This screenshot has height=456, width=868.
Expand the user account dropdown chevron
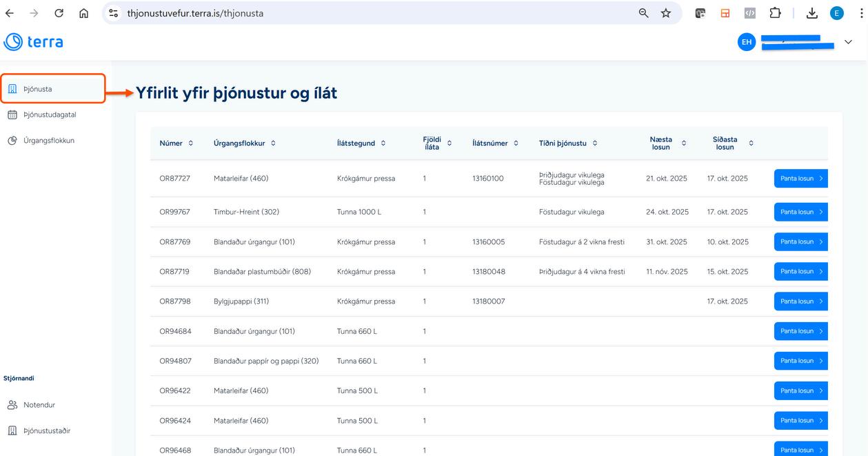click(x=848, y=42)
